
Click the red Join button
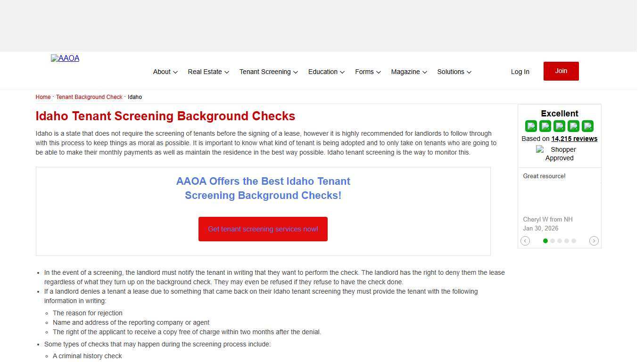(x=561, y=71)
